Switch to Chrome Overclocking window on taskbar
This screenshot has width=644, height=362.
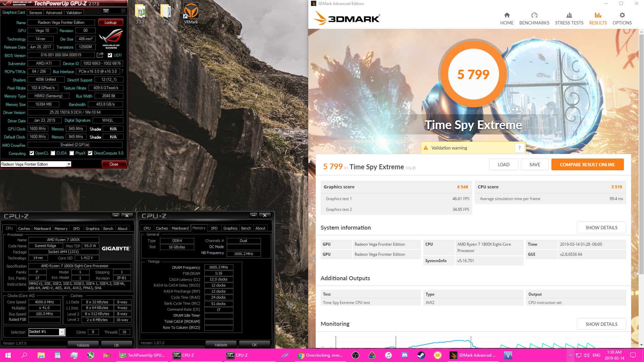click(320, 355)
